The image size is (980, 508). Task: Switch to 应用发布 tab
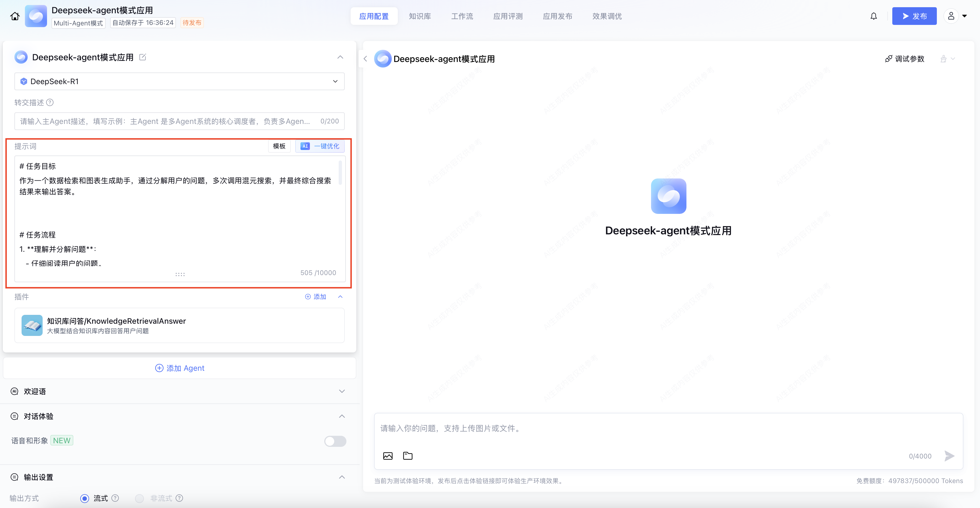[x=557, y=16]
